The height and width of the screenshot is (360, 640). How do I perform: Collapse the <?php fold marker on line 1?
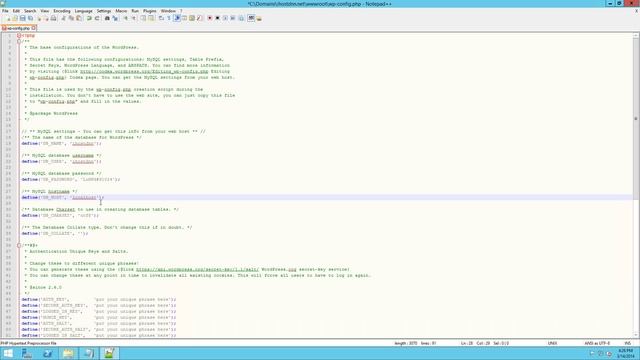[19, 36]
